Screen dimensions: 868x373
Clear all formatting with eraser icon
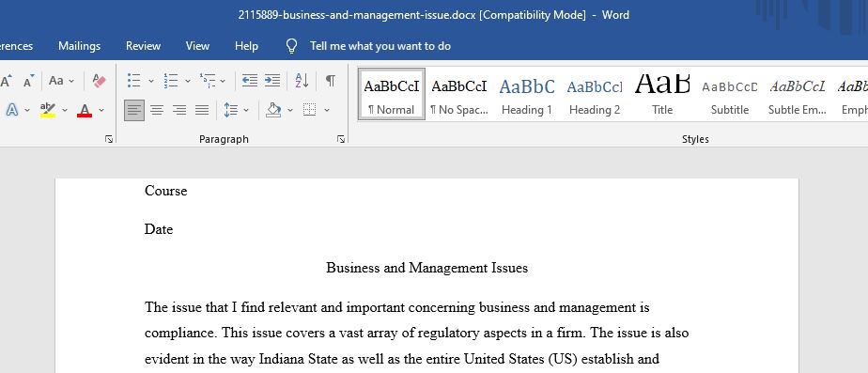99,81
